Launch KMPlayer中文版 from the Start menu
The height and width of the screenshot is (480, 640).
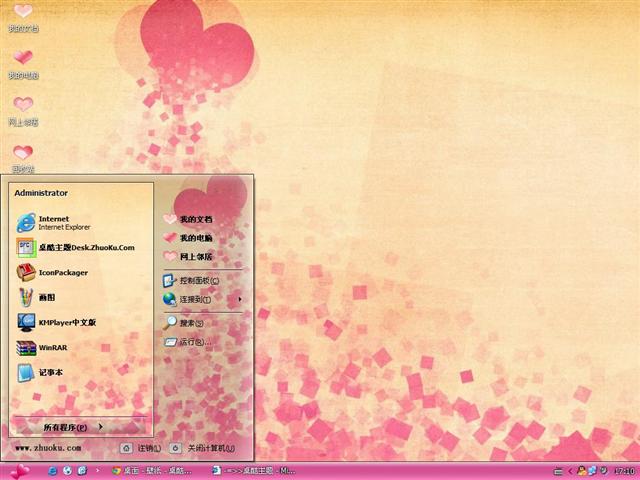[x=66, y=322]
